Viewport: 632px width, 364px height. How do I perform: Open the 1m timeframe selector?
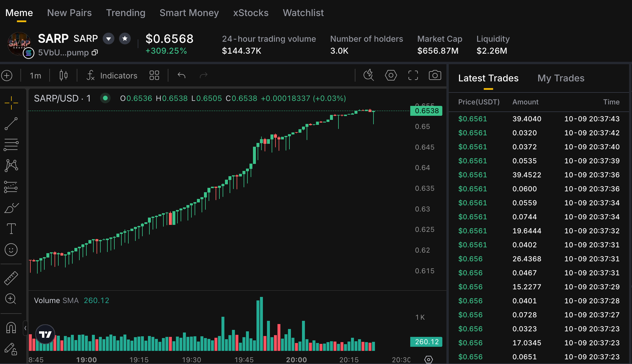pyautogui.click(x=35, y=76)
